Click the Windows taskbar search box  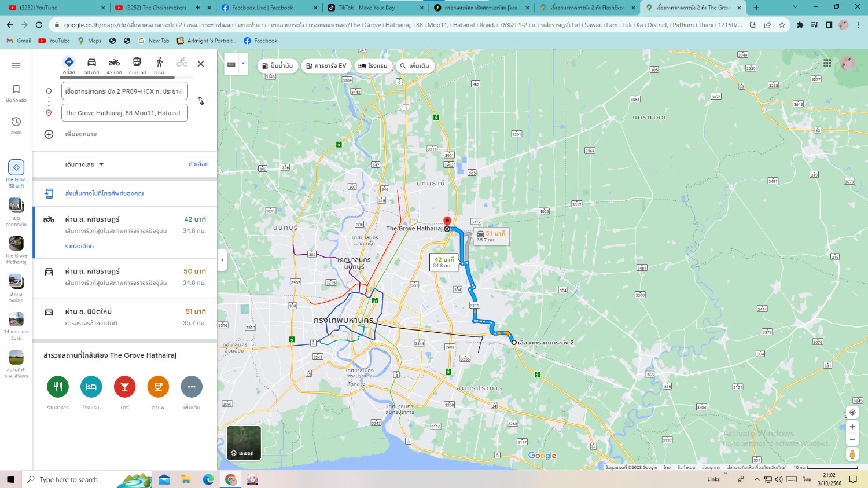(87, 479)
